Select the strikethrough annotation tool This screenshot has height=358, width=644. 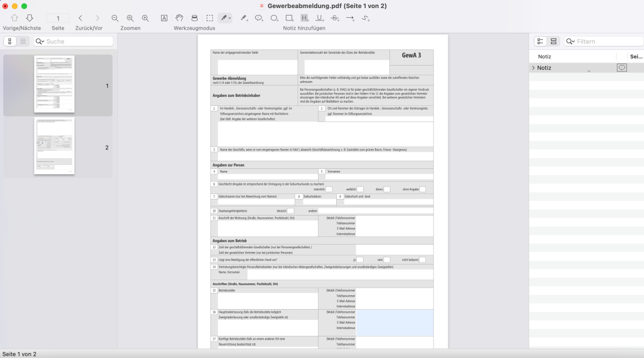[x=334, y=18]
